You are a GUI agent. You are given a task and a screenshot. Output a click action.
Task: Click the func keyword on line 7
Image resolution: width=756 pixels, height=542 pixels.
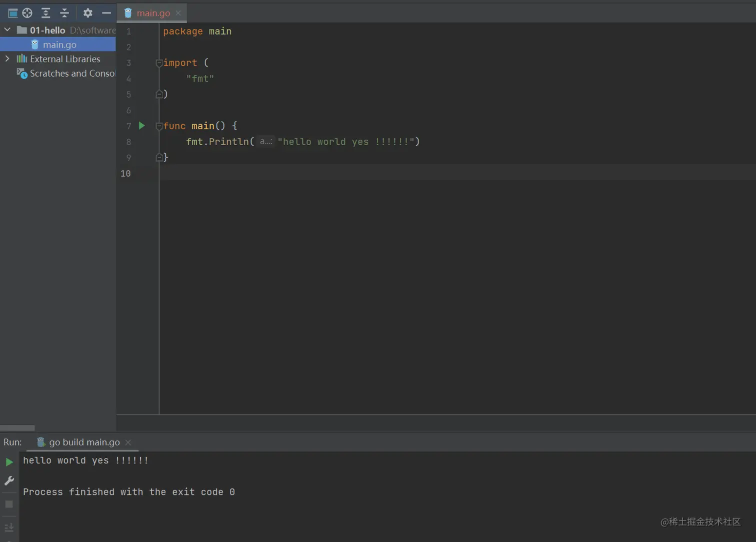(174, 126)
